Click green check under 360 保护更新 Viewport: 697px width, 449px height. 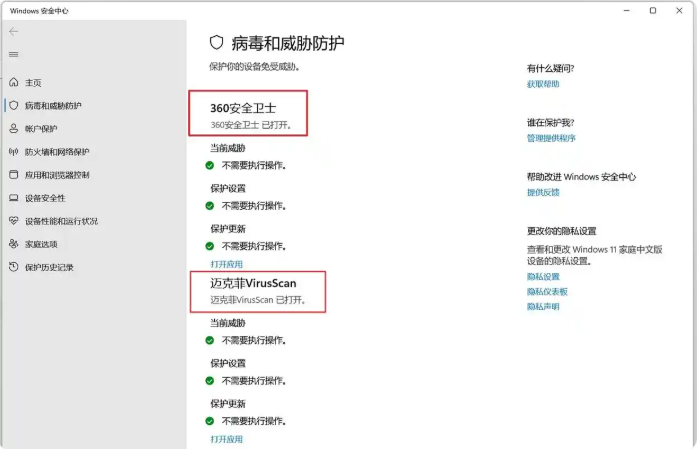tap(210, 246)
